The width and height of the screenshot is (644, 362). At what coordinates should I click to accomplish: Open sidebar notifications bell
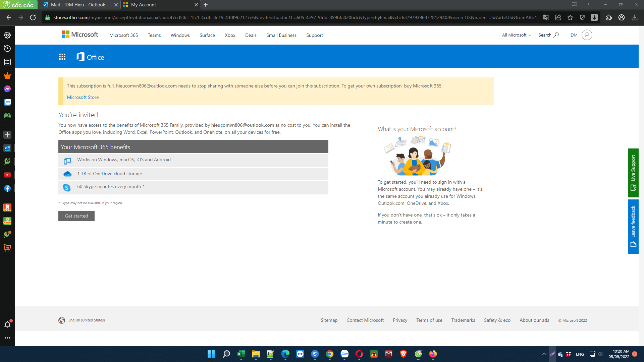click(x=7, y=324)
